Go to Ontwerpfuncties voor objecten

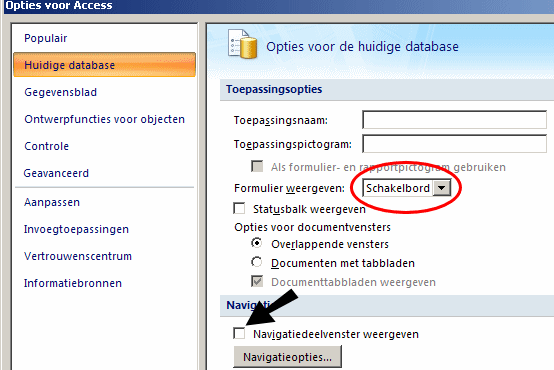[x=104, y=119]
